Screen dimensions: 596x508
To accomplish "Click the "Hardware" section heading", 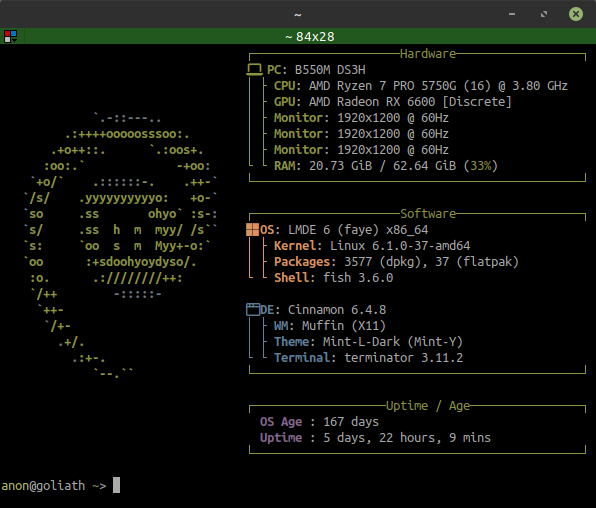I will tap(428, 54).
